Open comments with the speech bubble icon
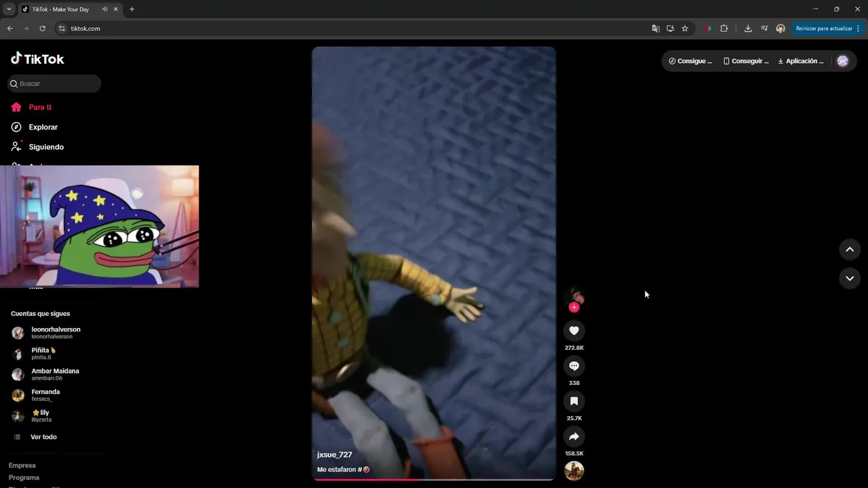The image size is (868, 488). click(x=574, y=365)
